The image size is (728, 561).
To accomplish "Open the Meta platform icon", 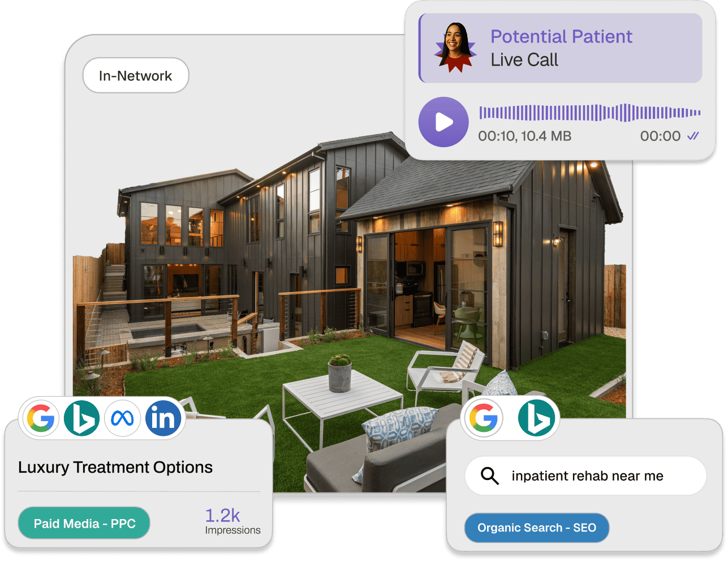I will click(x=123, y=418).
